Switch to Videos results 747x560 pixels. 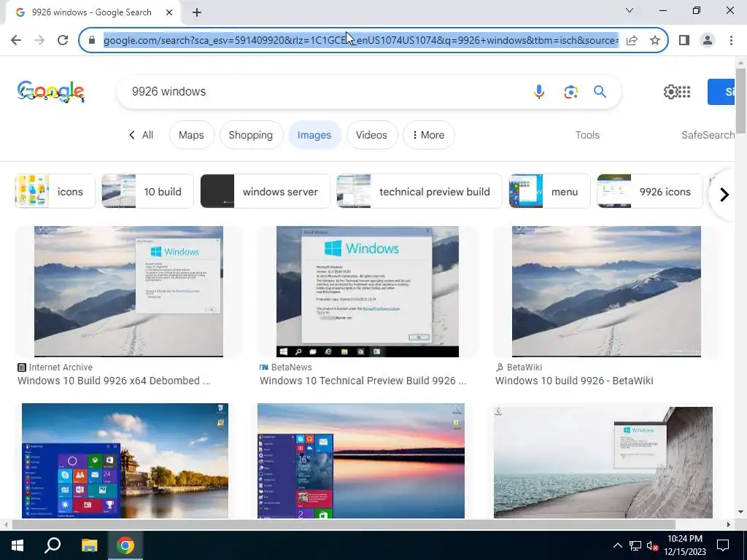point(371,135)
